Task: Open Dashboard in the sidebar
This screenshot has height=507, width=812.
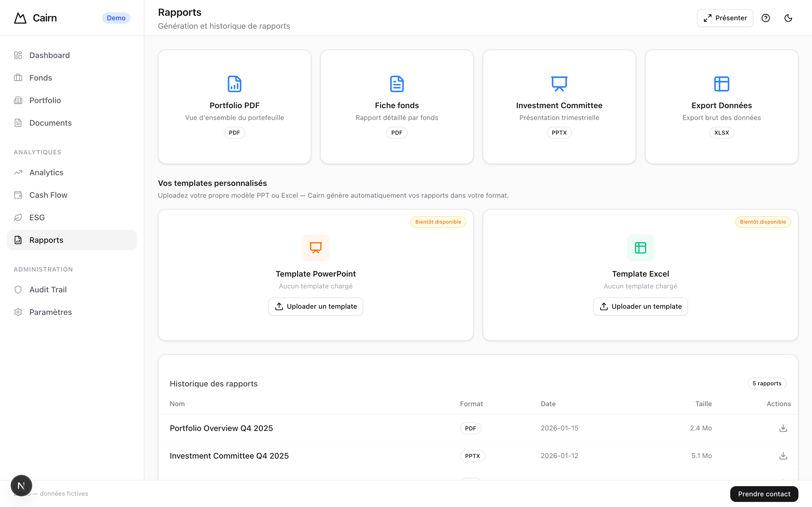Action: point(49,55)
